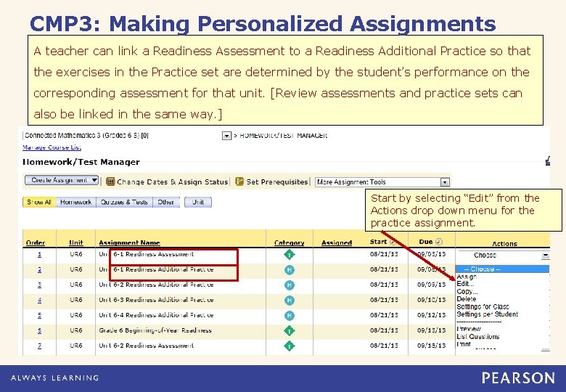Click the Start date clock icon
The image size is (566, 392).
click(x=393, y=242)
